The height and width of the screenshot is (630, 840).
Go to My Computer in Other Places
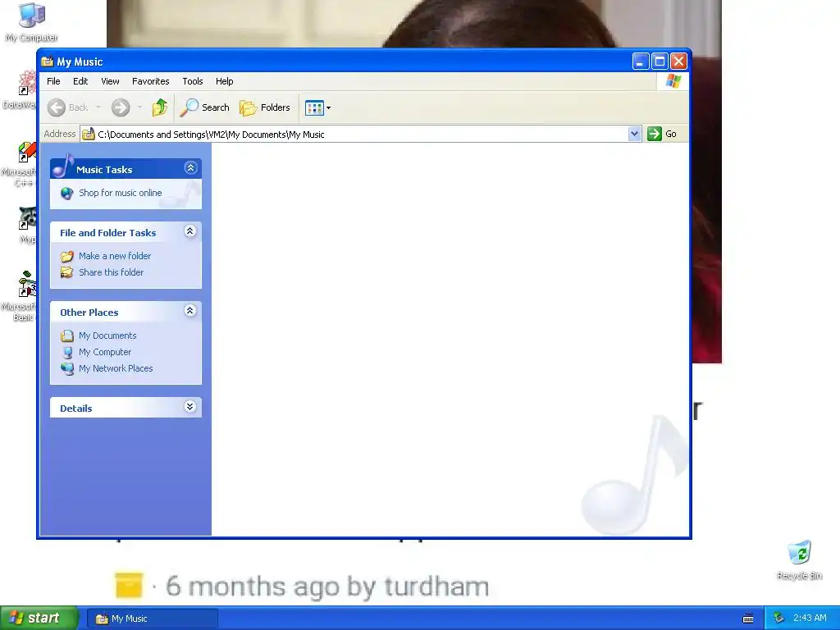point(104,352)
